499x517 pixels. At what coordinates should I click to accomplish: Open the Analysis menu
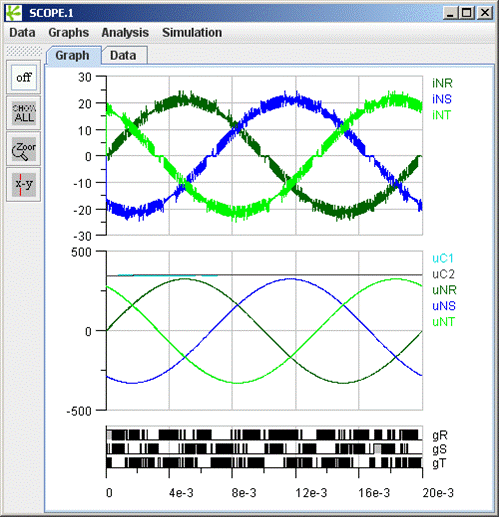(125, 33)
